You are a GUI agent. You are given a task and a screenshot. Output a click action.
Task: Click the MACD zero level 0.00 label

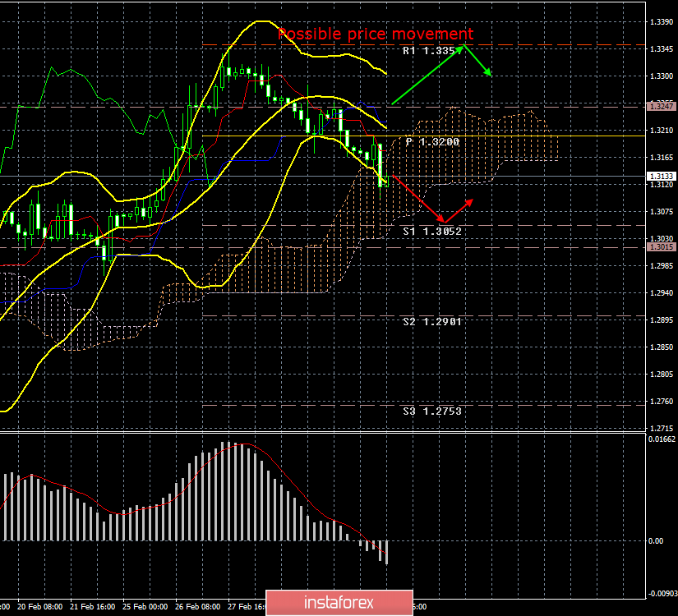click(656, 540)
